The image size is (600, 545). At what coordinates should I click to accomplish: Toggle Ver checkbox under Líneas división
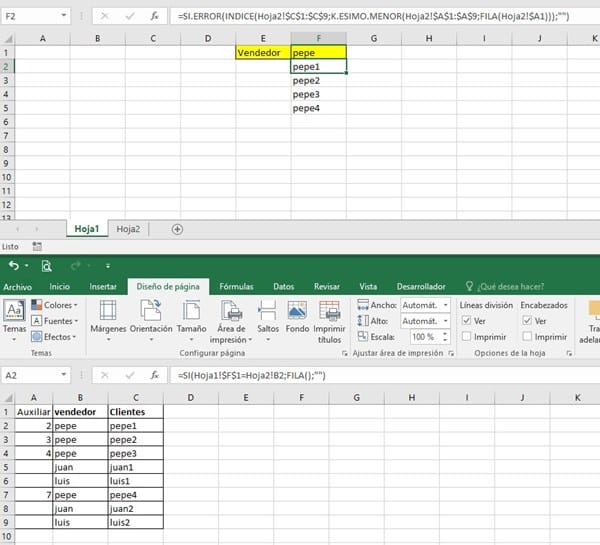(467, 320)
